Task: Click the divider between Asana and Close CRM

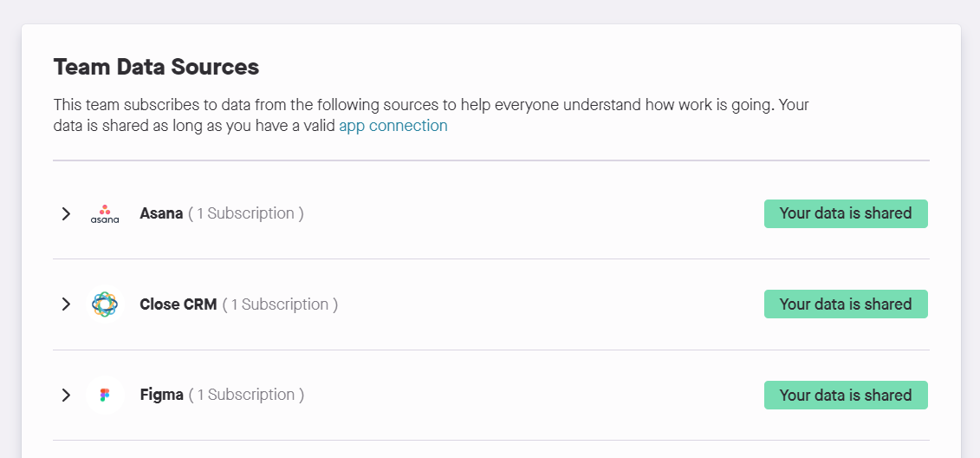Action: point(490,258)
